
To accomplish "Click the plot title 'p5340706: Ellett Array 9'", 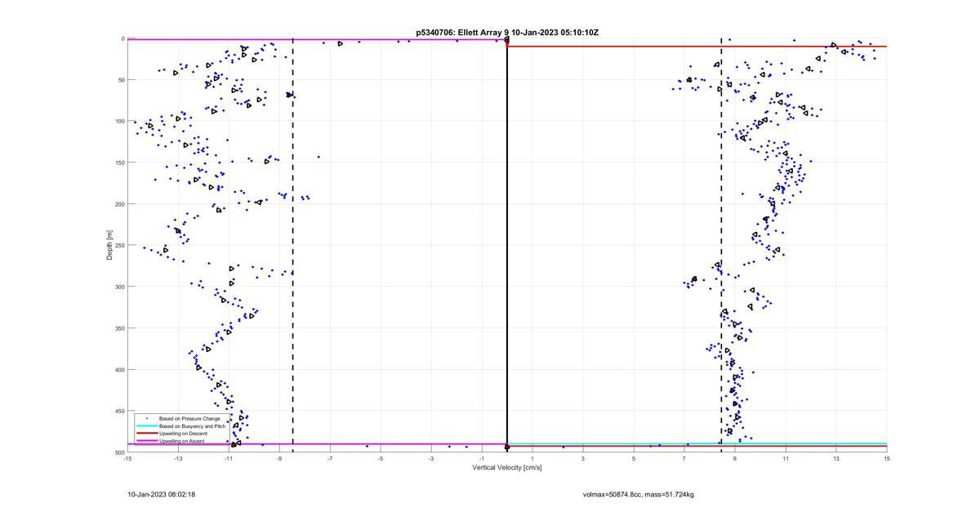I will 461,33.
